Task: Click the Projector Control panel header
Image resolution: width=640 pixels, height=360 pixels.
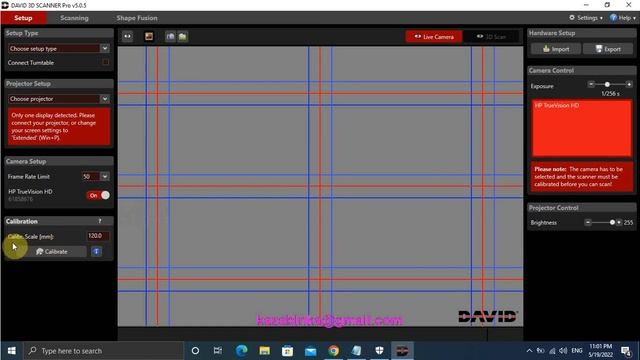Action: [581, 208]
